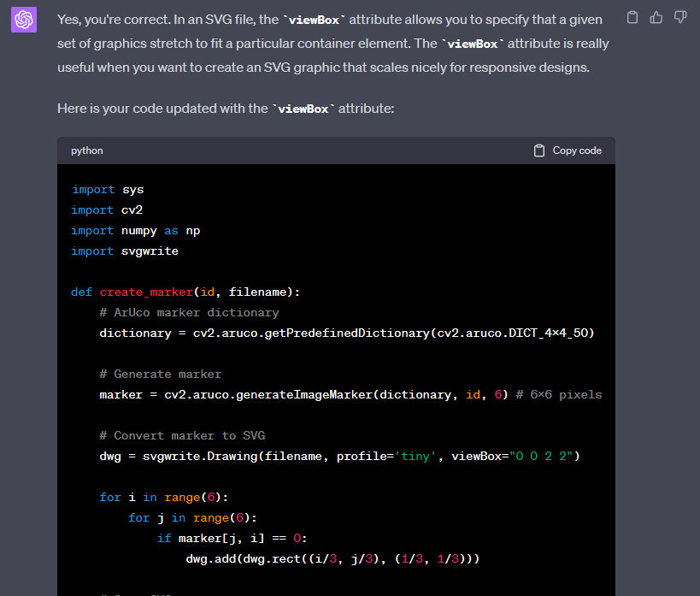Click the '# Generate marker' comment
This screenshot has height=596, width=700.
tap(161, 375)
